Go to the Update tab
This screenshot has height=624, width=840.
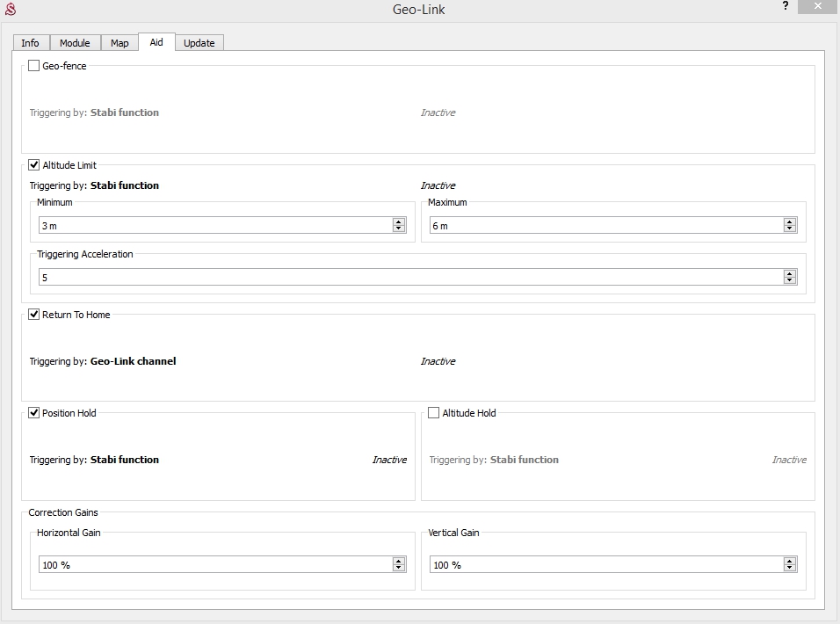(x=199, y=43)
